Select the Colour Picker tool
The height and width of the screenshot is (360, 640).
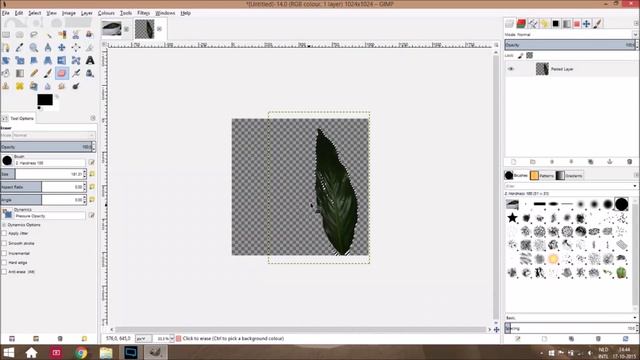[x=20, y=48]
